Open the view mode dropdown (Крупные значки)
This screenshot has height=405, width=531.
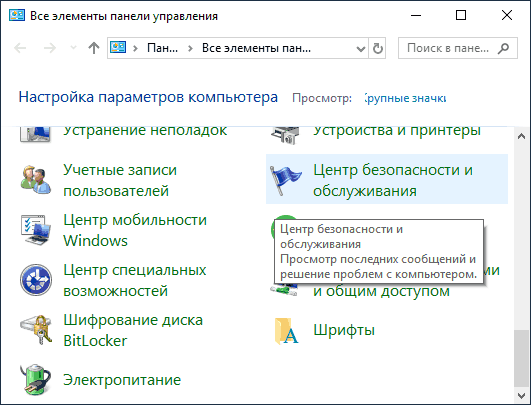(405, 98)
